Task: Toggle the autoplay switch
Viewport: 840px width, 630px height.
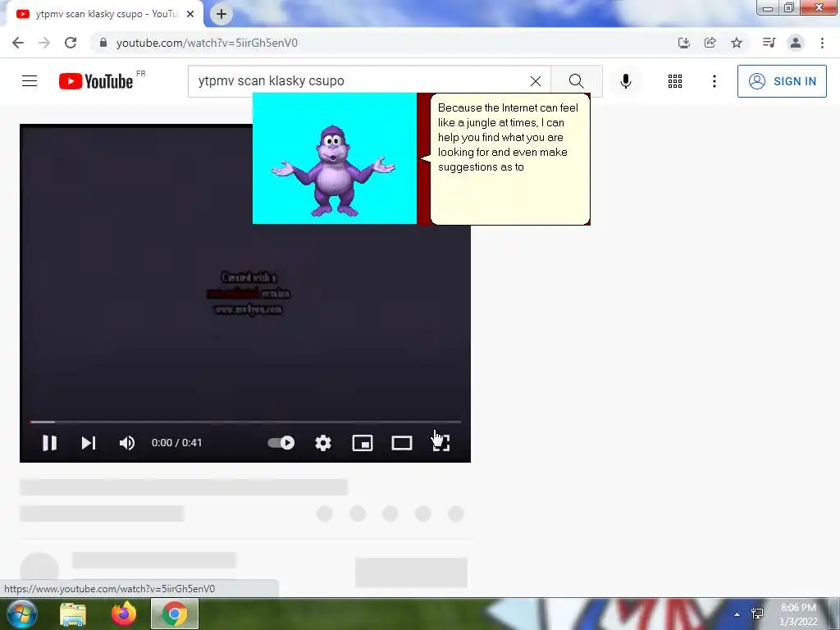Action: pyautogui.click(x=281, y=442)
